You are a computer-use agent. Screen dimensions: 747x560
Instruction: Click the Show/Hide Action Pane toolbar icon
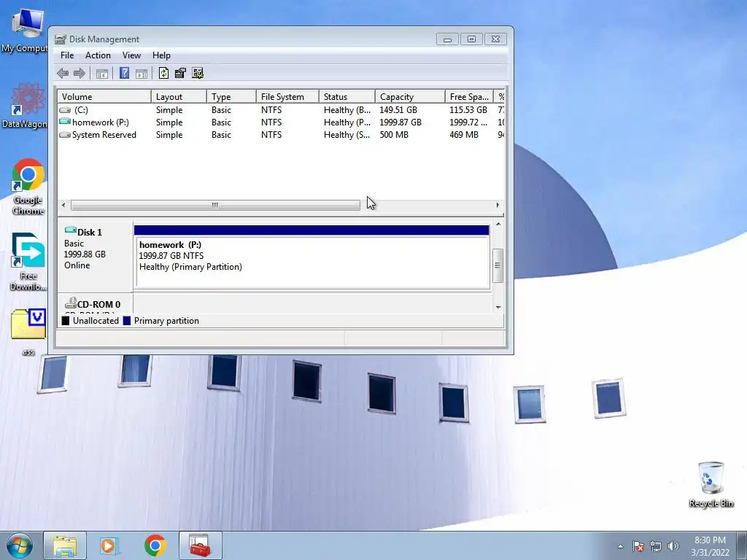[142, 74]
